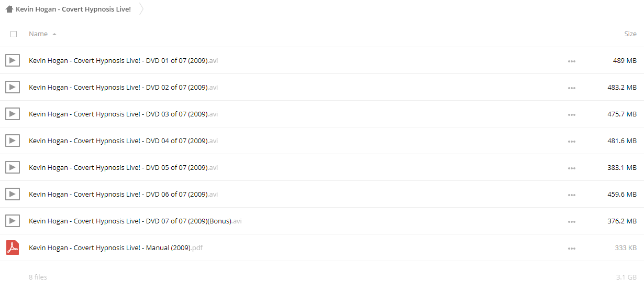Toggle the select-all checkbox in header
644x290 pixels.
[14, 34]
